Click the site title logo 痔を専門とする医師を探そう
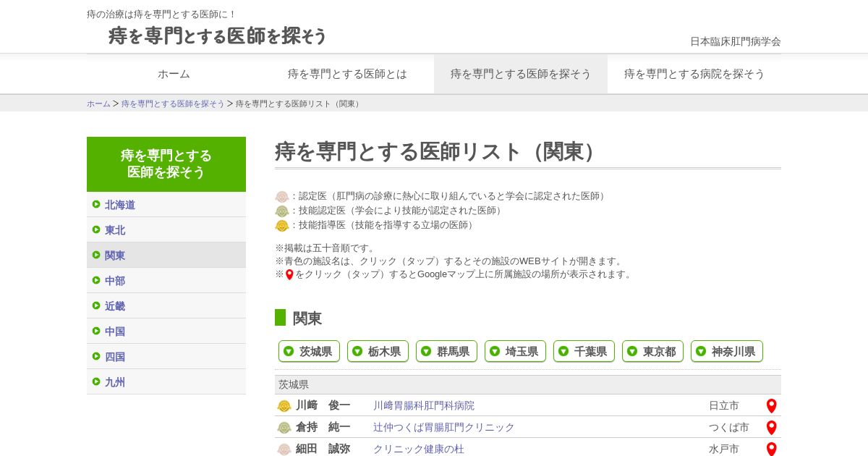This screenshot has height=456, width=868. click(218, 35)
